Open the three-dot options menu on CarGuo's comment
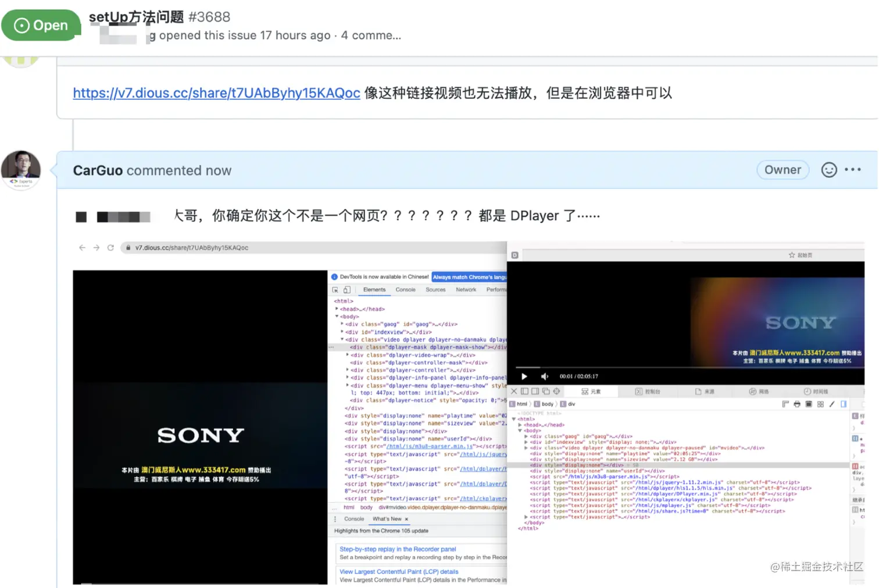Viewport: 879px width, 588px height. (x=853, y=170)
